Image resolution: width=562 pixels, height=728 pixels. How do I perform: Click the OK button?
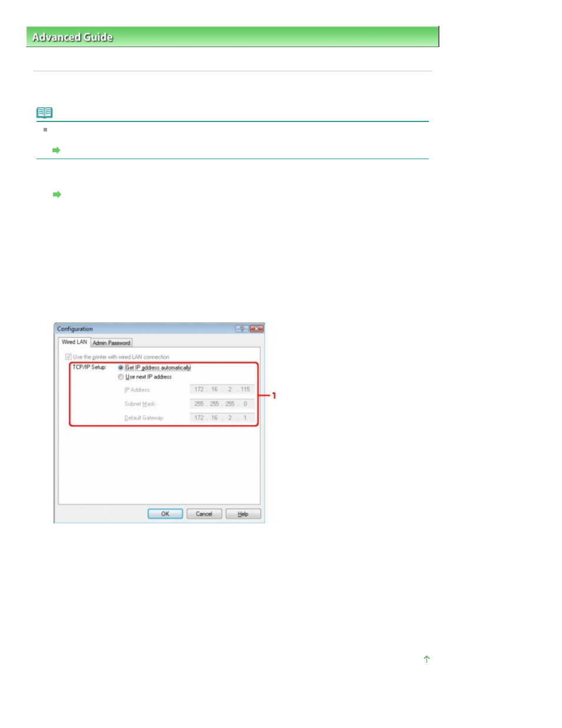(165, 514)
